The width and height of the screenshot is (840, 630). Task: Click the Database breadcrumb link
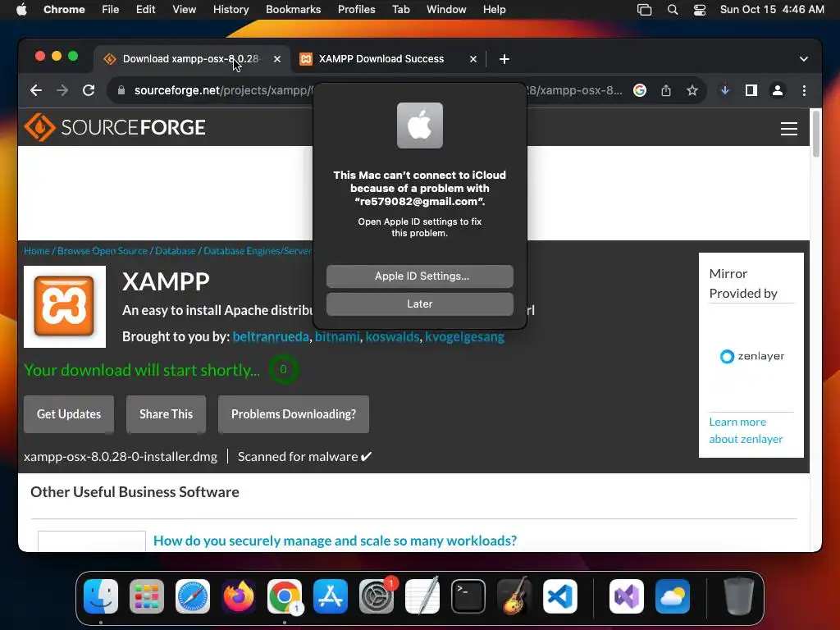click(x=176, y=251)
